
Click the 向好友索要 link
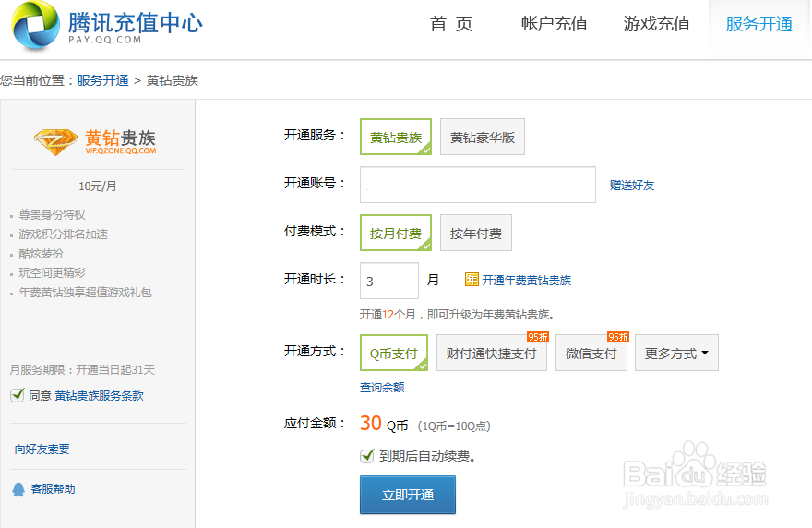42,450
